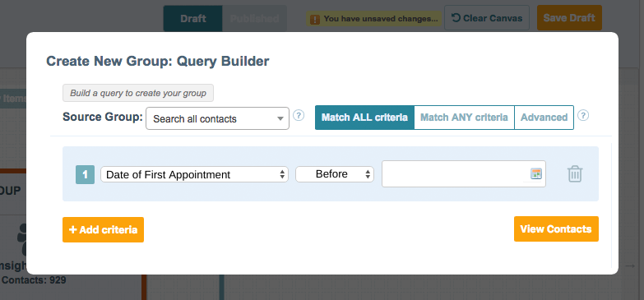The image size is (644, 300).
Task: Open help icon next to Advanced tab
Action: [x=583, y=115]
